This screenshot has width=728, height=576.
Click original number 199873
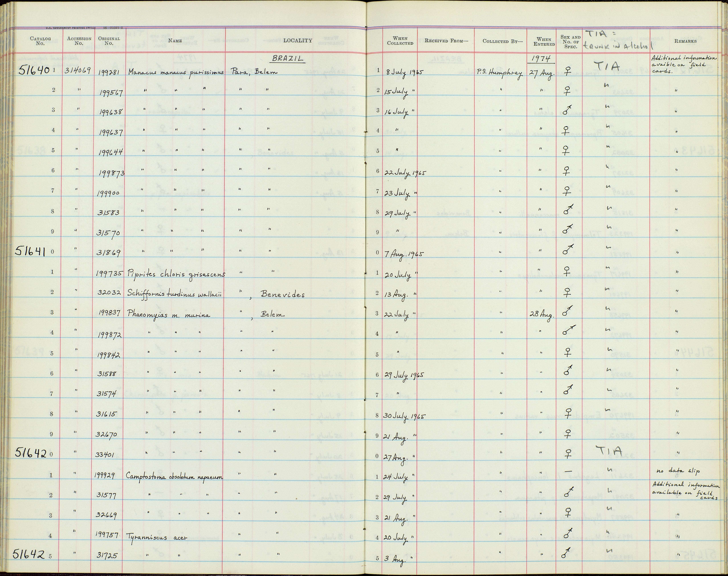pyautogui.click(x=112, y=173)
